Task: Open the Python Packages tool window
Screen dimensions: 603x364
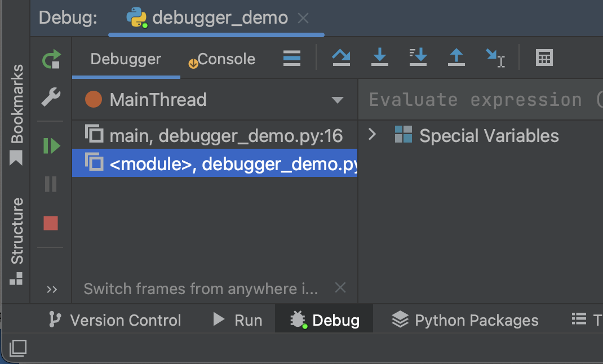Action: pyautogui.click(x=465, y=320)
